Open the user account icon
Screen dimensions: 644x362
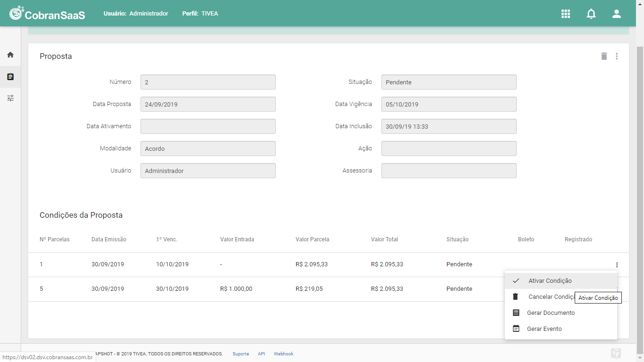(617, 14)
